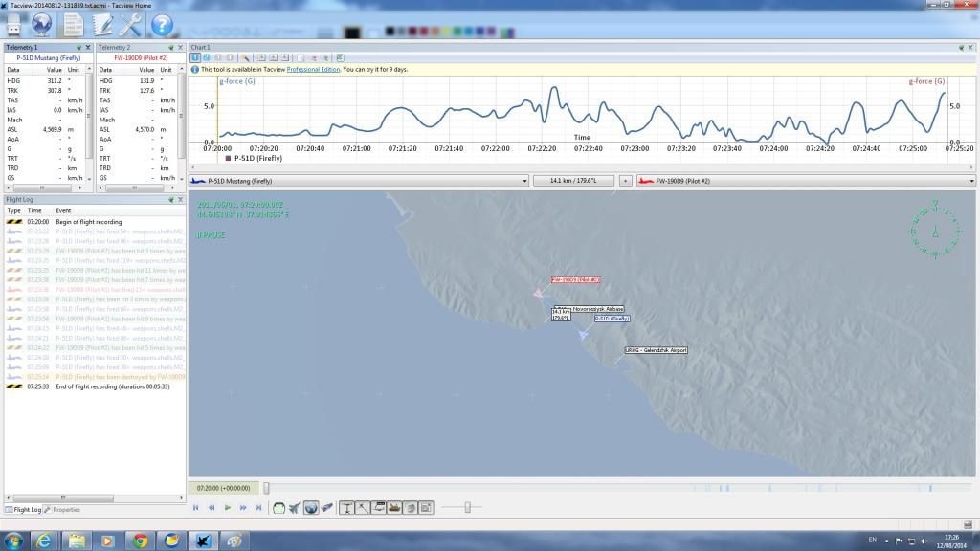Open the P-51D Mustang (Firefly) aircraft dropdown
Image resolution: width=980 pixels, height=551 pixels.
click(x=360, y=180)
